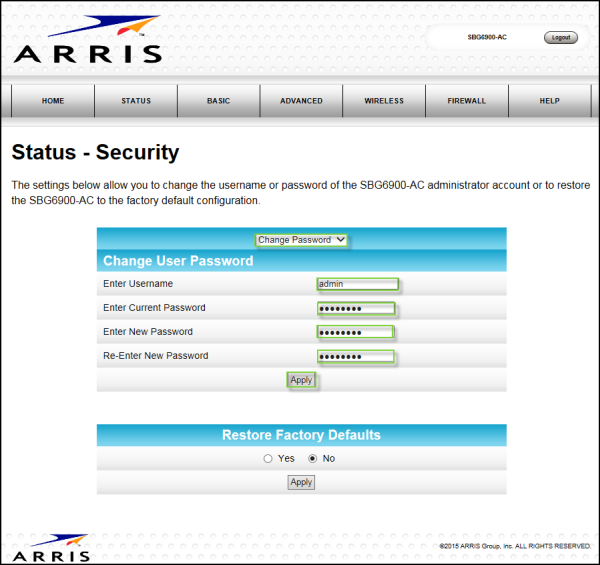The width and height of the screenshot is (600, 565).
Task: Click Apply under Restore Factory Defaults
Action: 301,482
